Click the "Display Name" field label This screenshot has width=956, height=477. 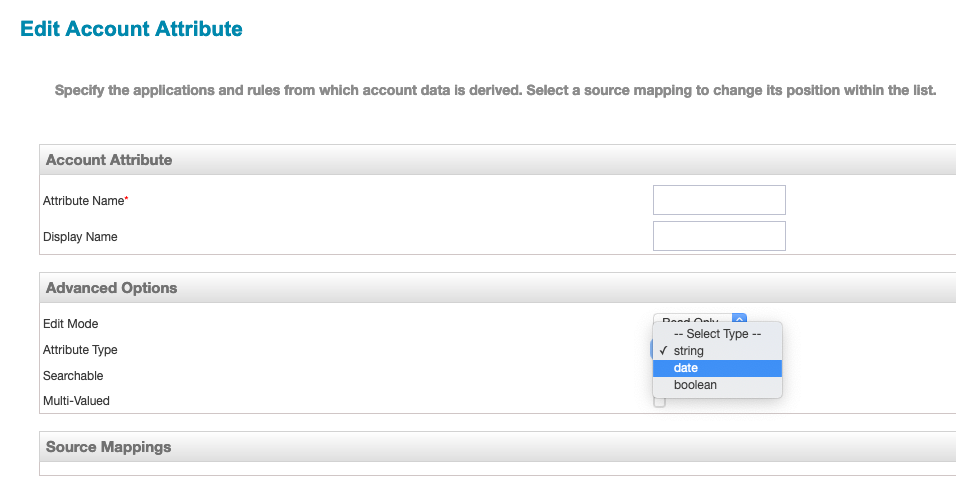pos(80,237)
